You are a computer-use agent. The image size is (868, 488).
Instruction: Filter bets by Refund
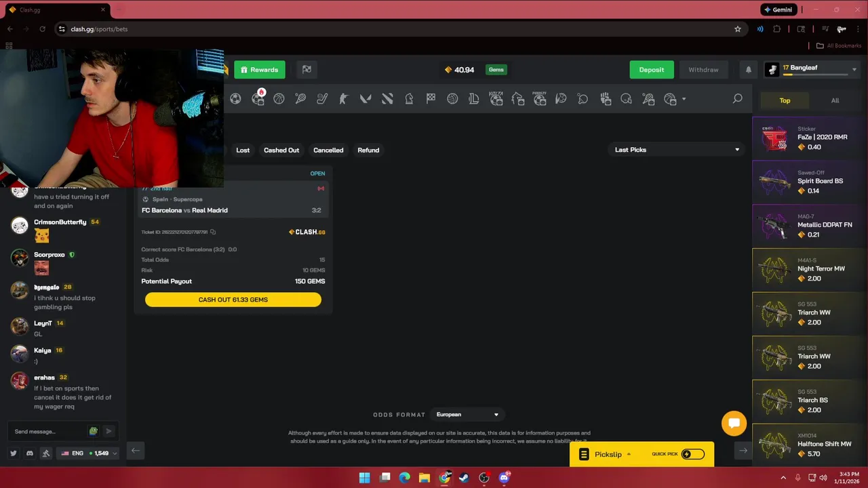point(368,150)
